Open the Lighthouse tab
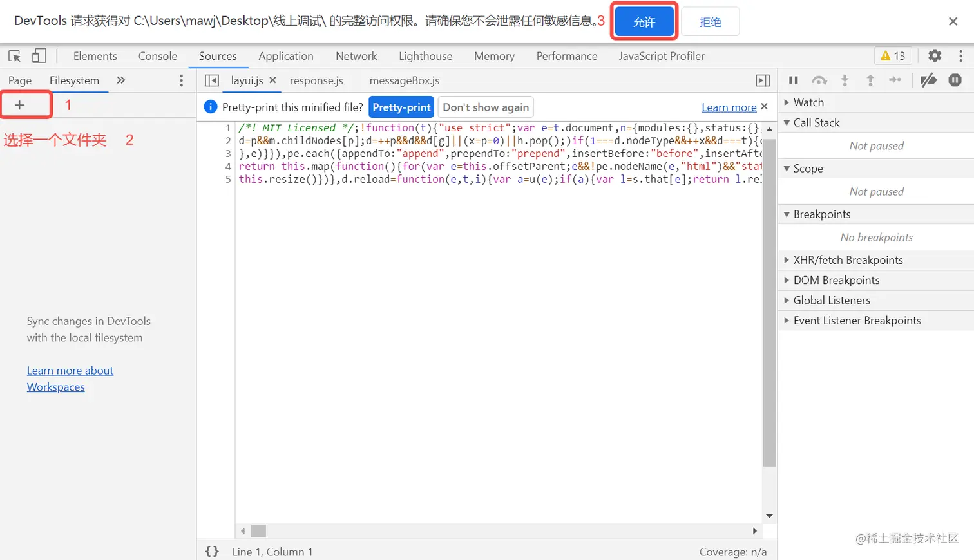This screenshot has height=560, width=974. click(x=426, y=56)
